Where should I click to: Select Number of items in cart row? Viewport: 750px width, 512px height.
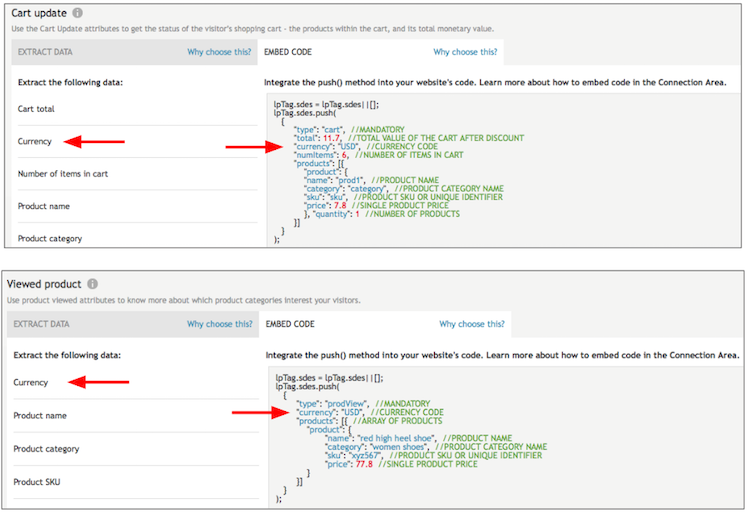click(137, 174)
